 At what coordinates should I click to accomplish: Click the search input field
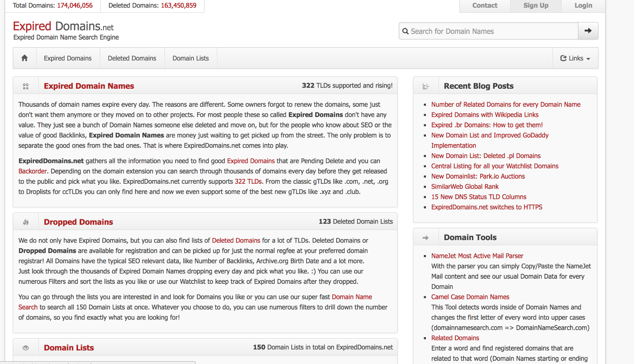click(488, 30)
